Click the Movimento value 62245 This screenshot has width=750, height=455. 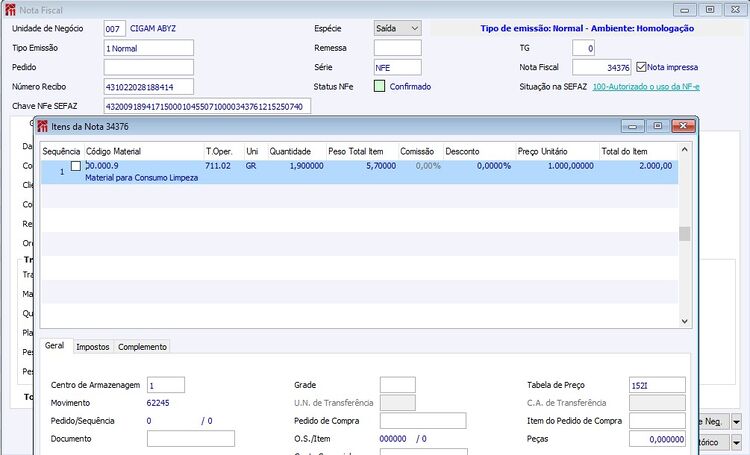click(158, 403)
